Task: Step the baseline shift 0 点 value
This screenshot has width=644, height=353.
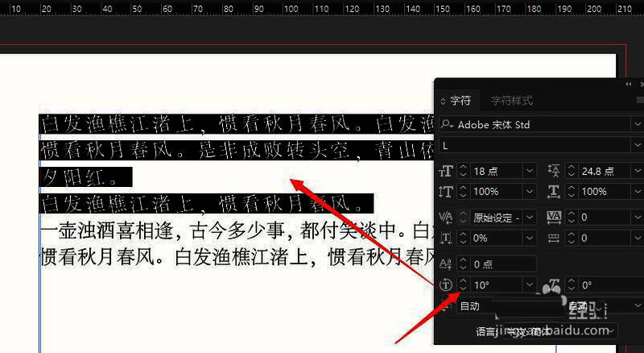Action: (x=463, y=264)
